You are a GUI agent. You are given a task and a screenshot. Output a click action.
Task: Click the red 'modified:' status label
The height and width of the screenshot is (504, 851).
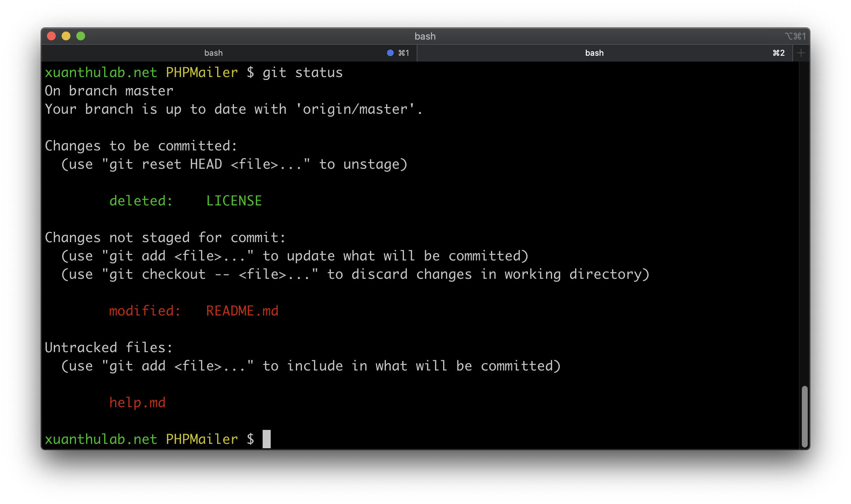(x=145, y=311)
